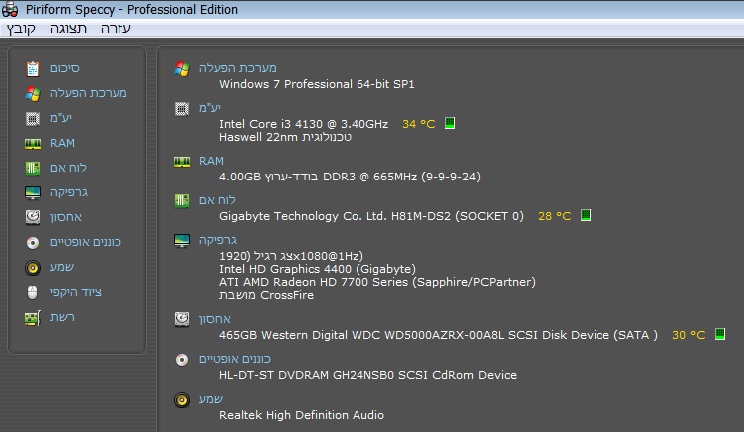Select ציוד היקפי (Peripherals) mouse icon in sidebar
744x432 pixels.
coord(78,292)
